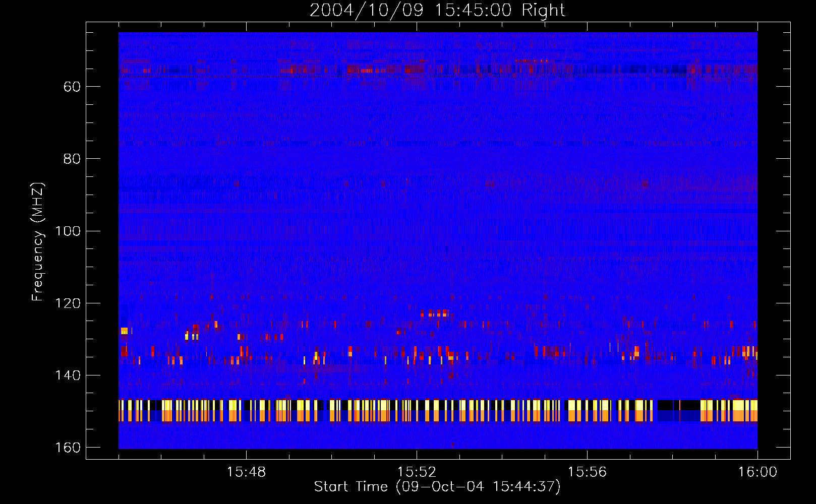
Task: Click the 60 frequency tick label
Action: [72, 87]
